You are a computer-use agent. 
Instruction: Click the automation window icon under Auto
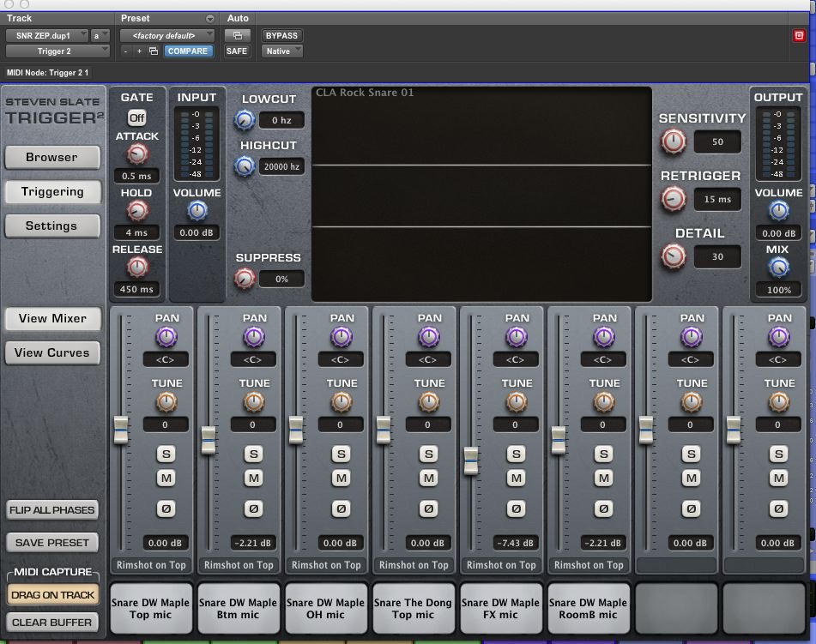pos(238,35)
